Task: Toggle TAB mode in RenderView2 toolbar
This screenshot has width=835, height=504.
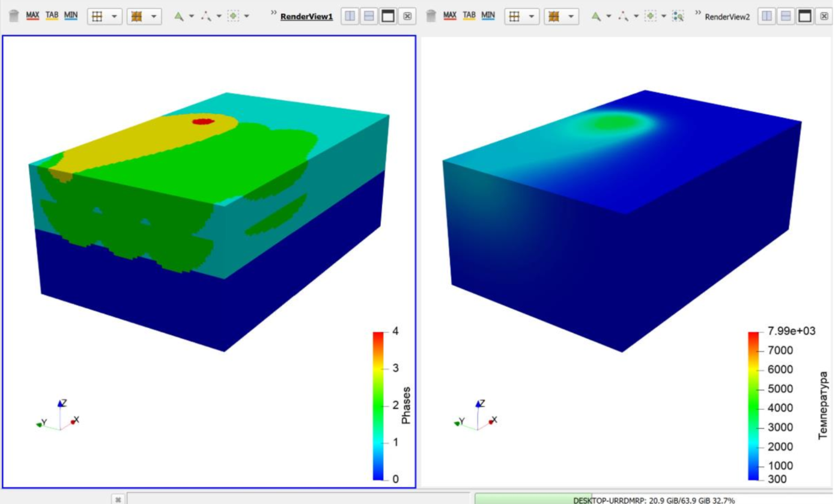Action: click(x=469, y=15)
